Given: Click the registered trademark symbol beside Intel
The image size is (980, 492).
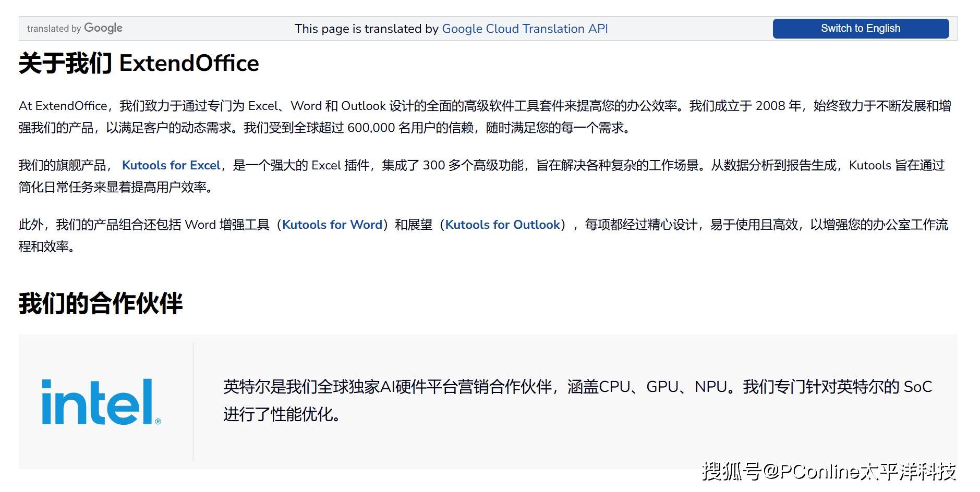Looking at the screenshot, I should (x=158, y=421).
